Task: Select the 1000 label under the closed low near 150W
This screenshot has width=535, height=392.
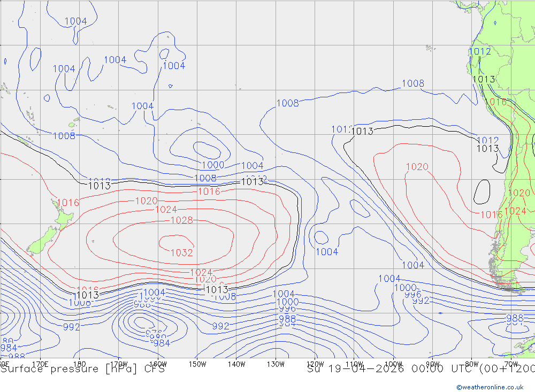Action: (213, 165)
